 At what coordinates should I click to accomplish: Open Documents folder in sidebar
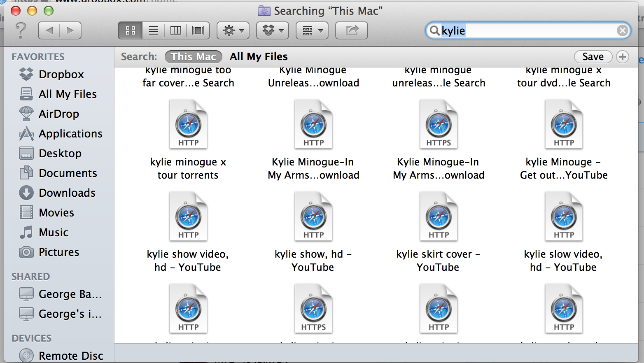coord(58,173)
